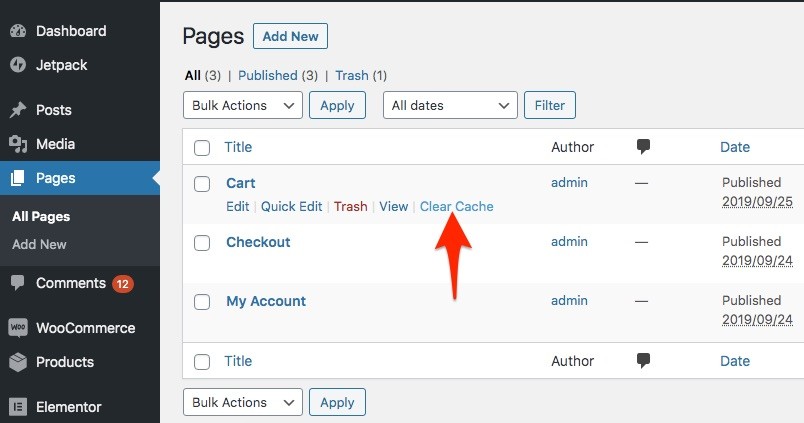Click the Comments speech bubble icon in sidebar
This screenshot has height=423, width=804.
pyautogui.click(x=17, y=283)
